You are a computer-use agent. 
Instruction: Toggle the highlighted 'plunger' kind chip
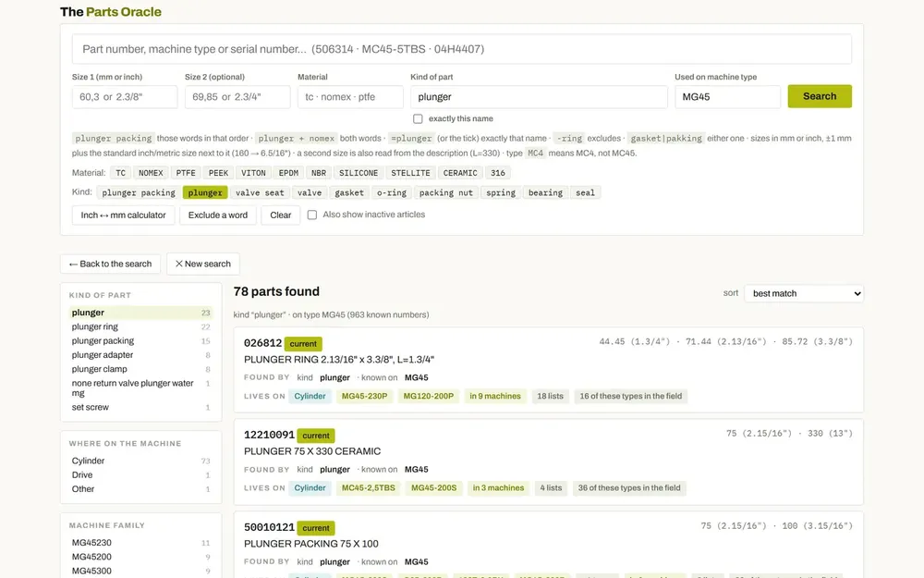(205, 193)
